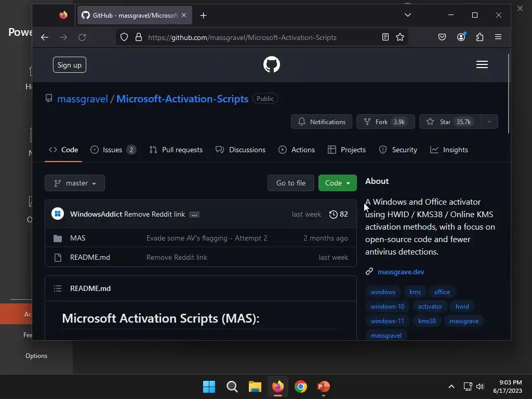Open the Insights tab
Screen dimensions: 532x399
[x=449, y=150]
